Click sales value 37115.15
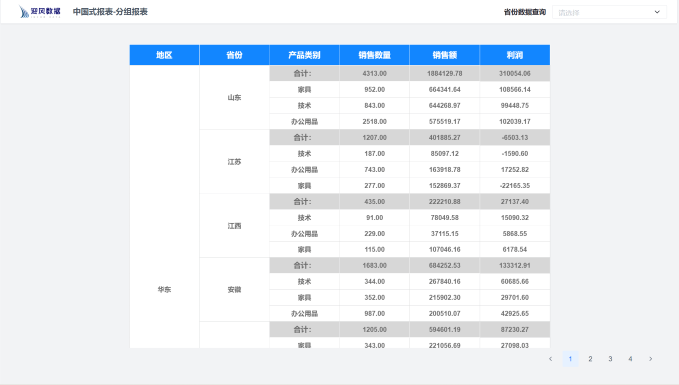The height and width of the screenshot is (385, 679). [445, 234]
